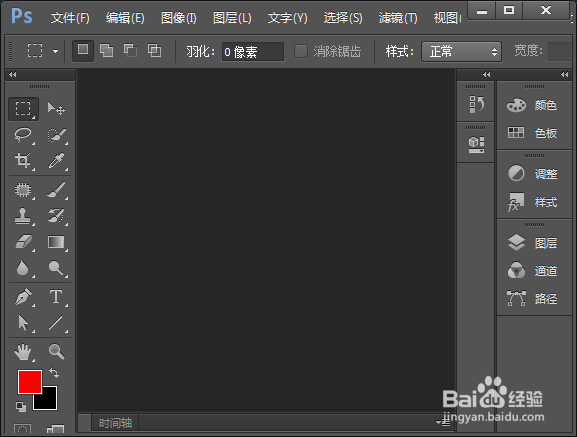This screenshot has width=577, height=437.
Task: Open the 图像(I) menu
Action: pyautogui.click(x=179, y=18)
